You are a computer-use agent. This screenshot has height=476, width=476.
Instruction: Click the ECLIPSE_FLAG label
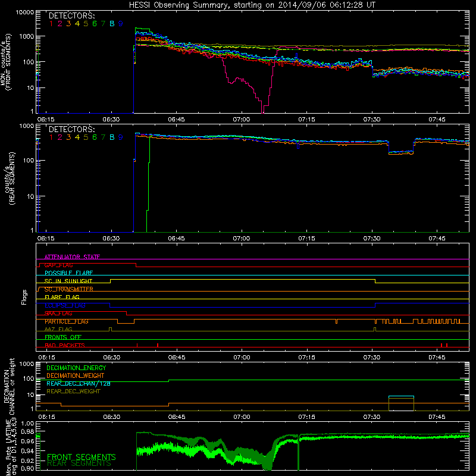click(65, 305)
